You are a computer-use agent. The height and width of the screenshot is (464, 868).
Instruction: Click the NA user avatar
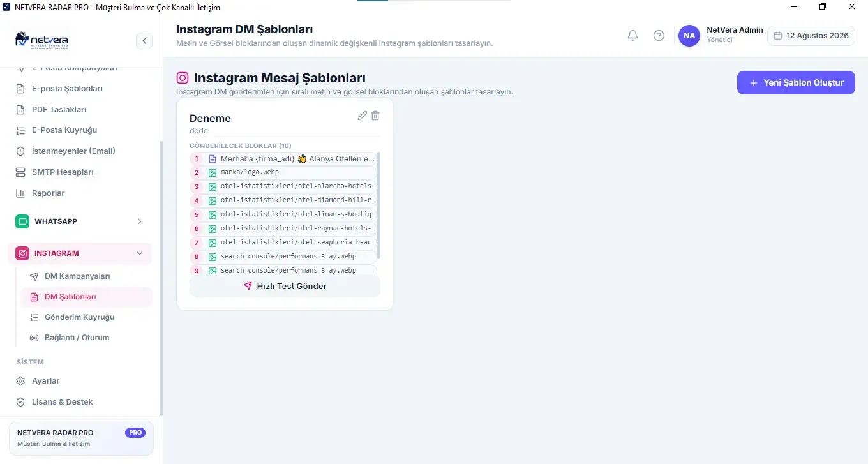point(689,36)
